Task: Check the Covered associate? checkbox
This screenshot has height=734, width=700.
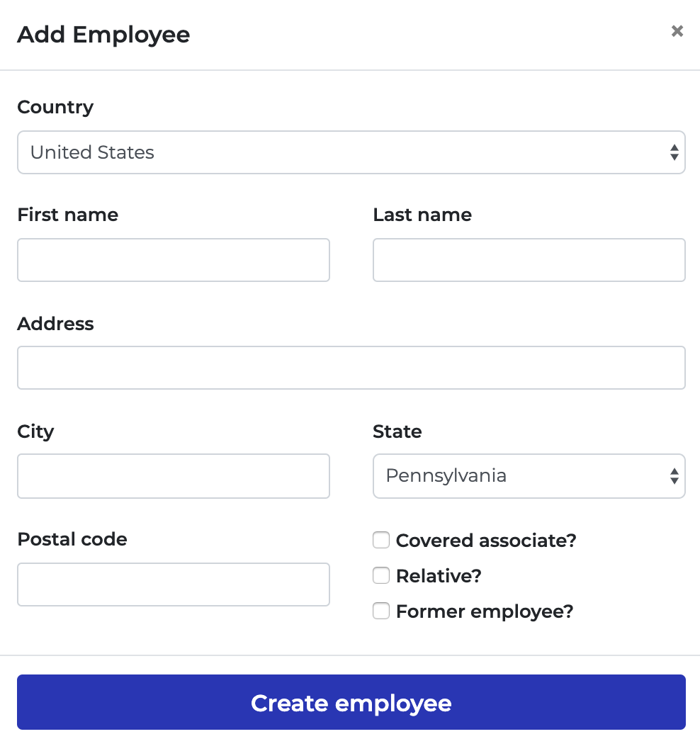Action: 381,541
